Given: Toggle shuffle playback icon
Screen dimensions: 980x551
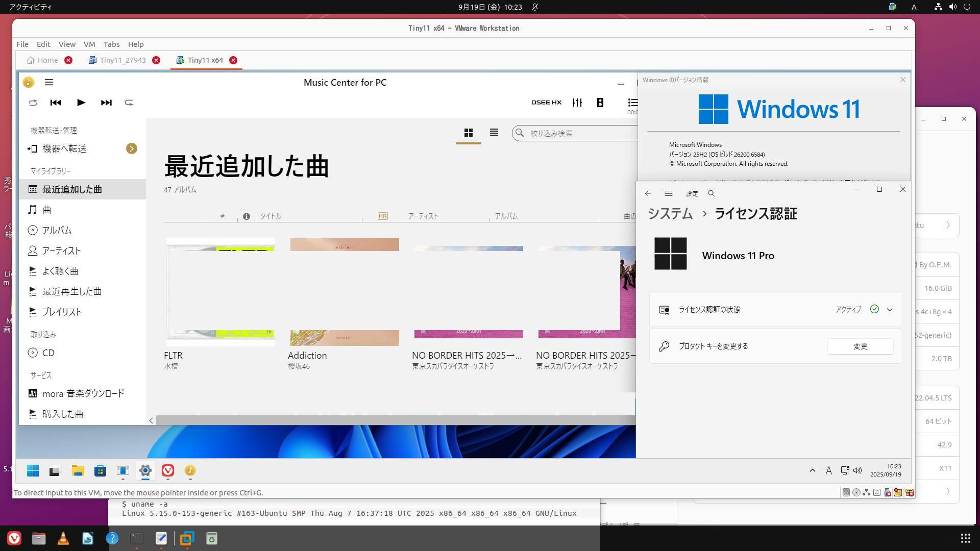Looking at the screenshot, I should (33, 103).
